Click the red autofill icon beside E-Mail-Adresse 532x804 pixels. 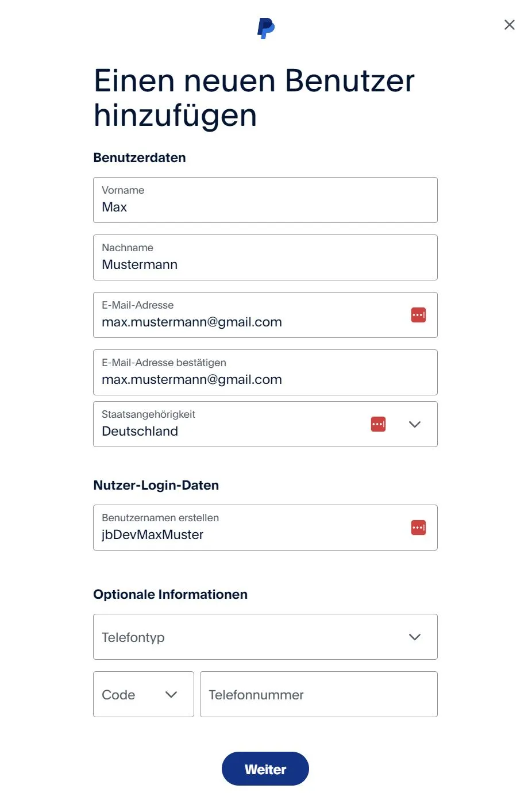point(418,314)
